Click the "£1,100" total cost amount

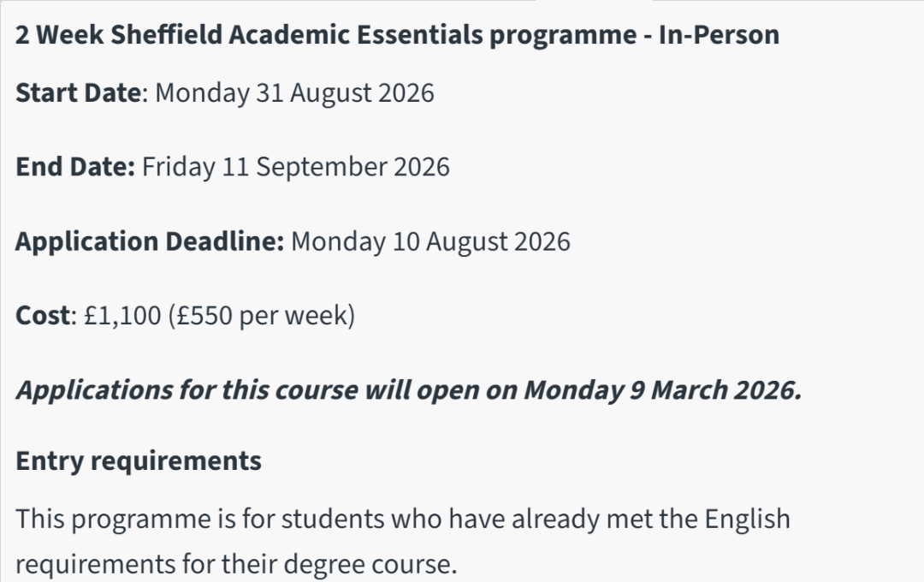click(x=122, y=316)
